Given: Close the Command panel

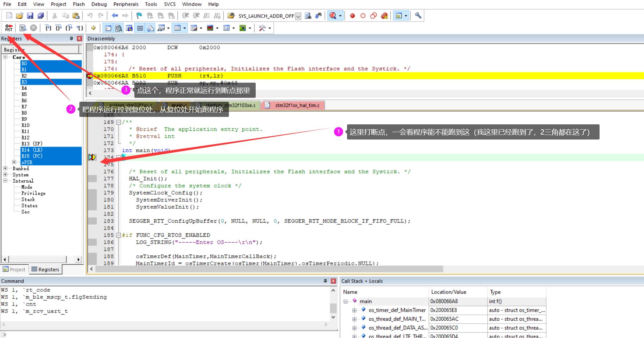Looking at the screenshot, I should (333, 281).
